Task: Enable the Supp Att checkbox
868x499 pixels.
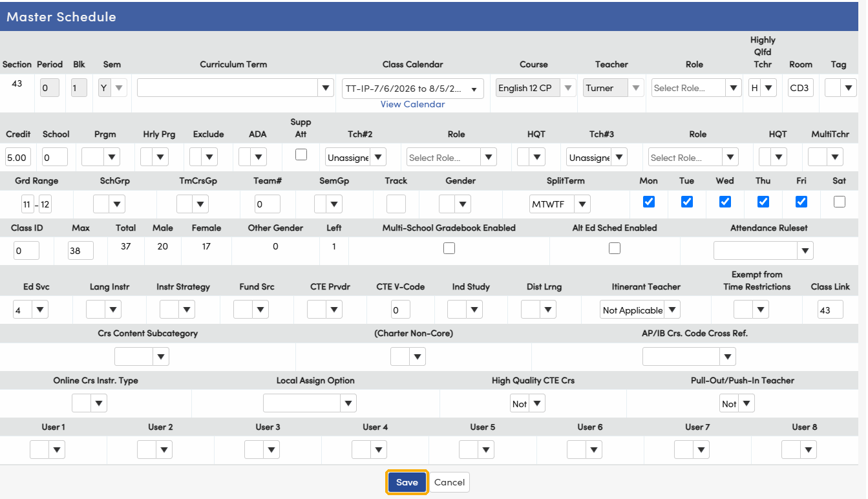Action: [301, 154]
